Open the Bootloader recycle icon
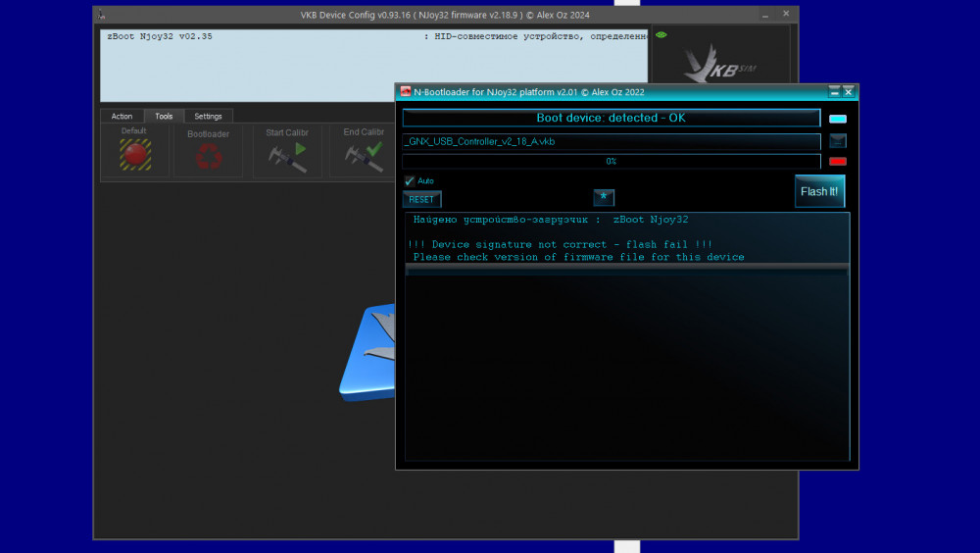The width and height of the screenshot is (980, 553). click(209, 156)
